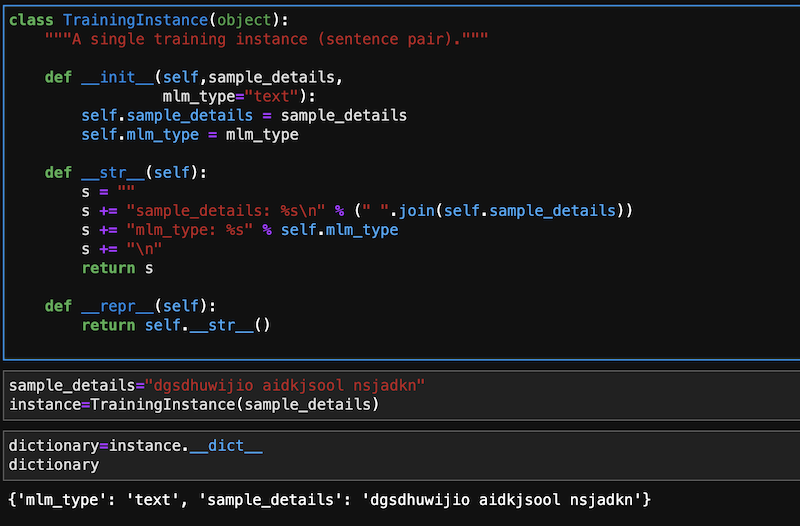The width and height of the screenshot is (800, 526).
Task: Click the mlm_type="text" parameter line
Action: click(x=239, y=96)
